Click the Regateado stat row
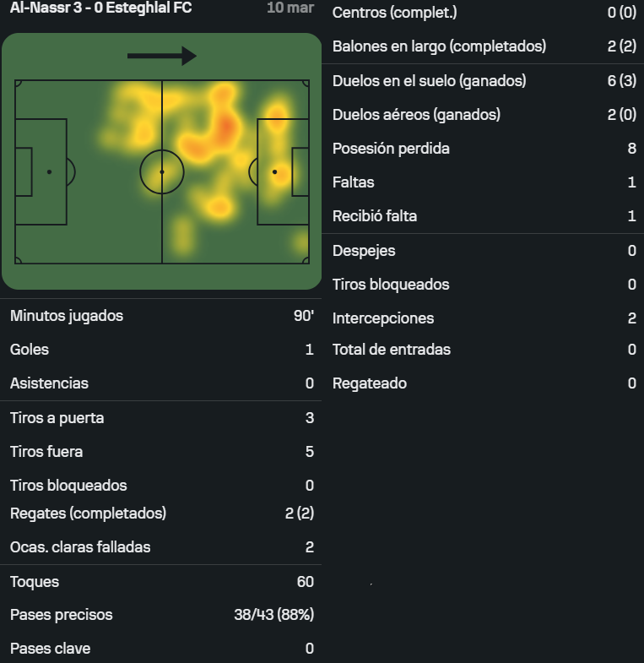644x663 pixels. 484,383
